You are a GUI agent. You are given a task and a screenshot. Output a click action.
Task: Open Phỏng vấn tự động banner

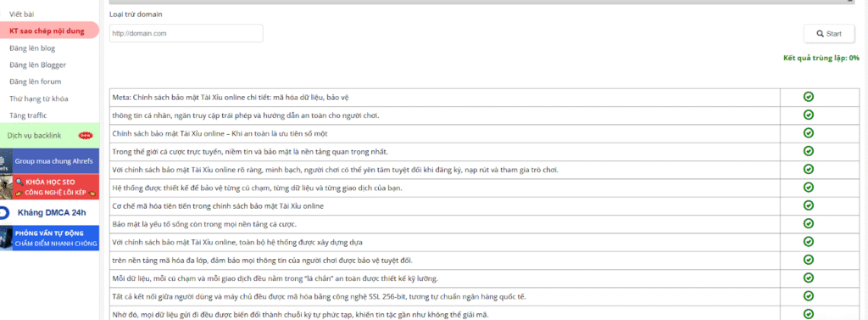point(49,238)
